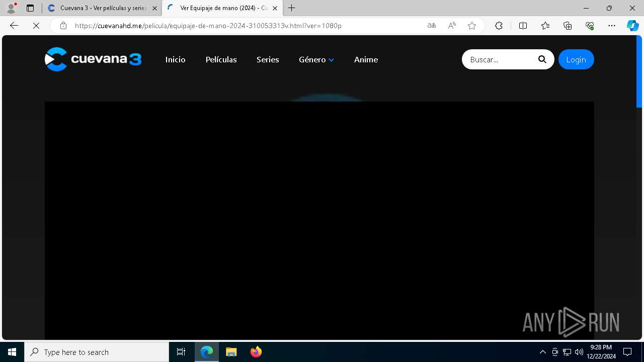Stop loading the page
This screenshot has height=362, width=644.
pyautogui.click(x=36, y=26)
